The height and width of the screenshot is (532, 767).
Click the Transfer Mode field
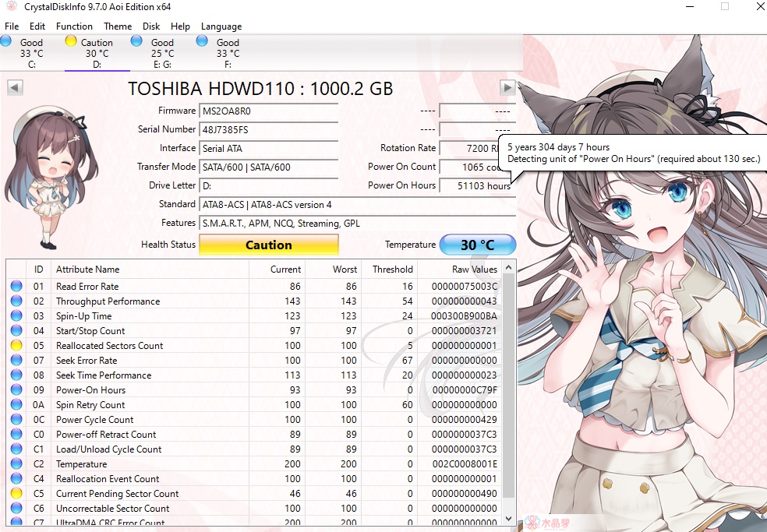269,167
